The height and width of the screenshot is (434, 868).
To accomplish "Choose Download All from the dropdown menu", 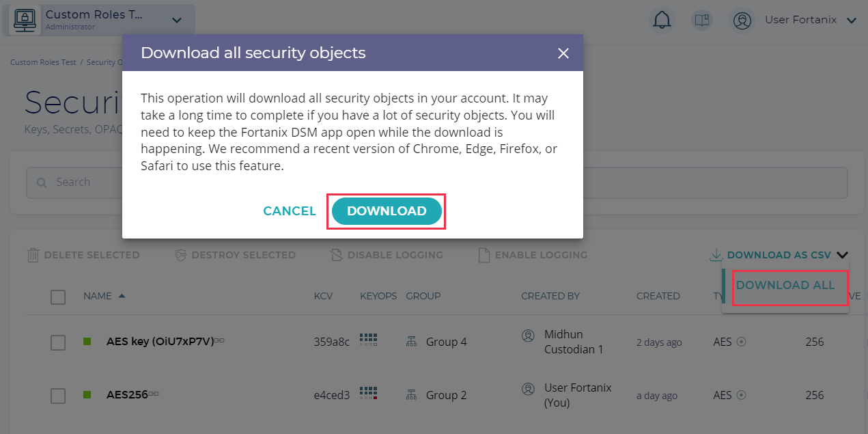I will click(785, 285).
